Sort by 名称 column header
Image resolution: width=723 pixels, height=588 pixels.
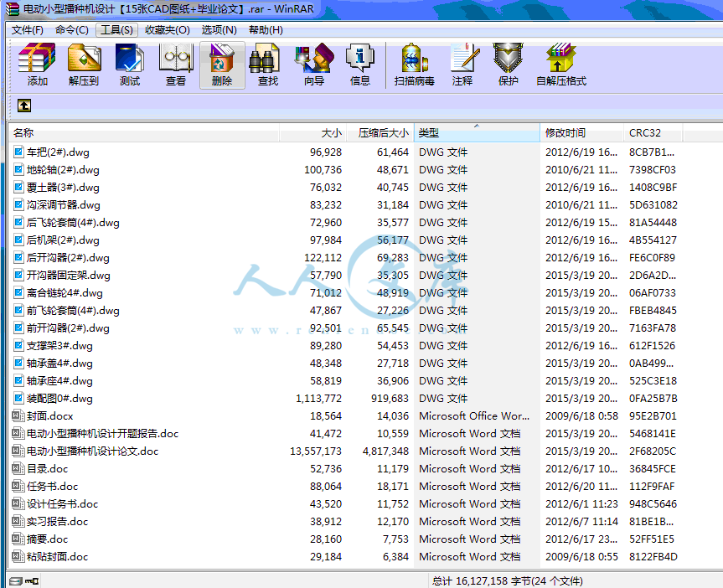coord(144,133)
